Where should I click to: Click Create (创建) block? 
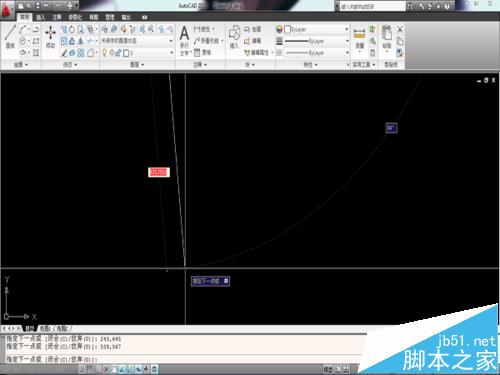coord(252,29)
